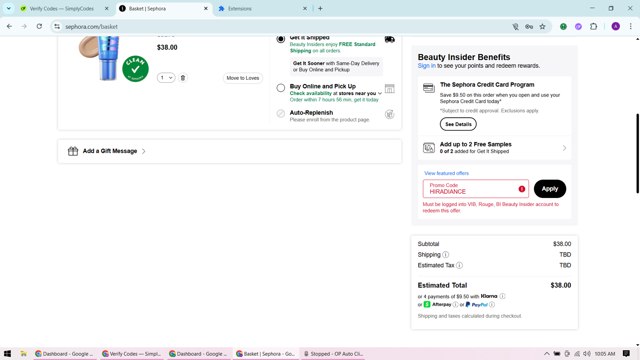Open a new browser tab
This screenshot has width=640, height=360.
pyautogui.click(x=320, y=9)
